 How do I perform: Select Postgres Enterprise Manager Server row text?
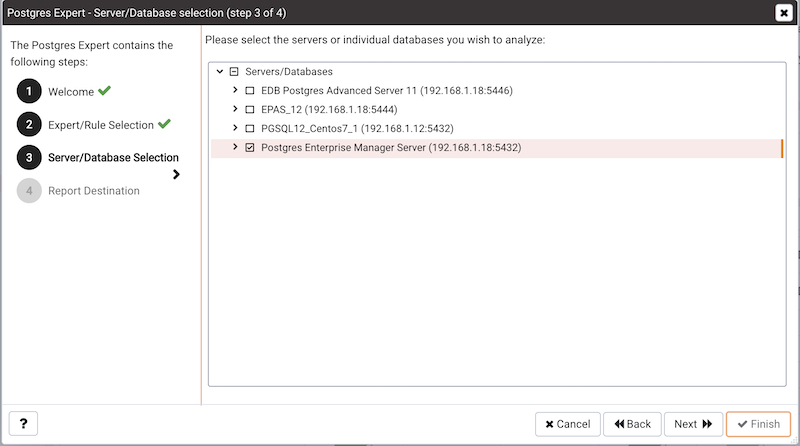[x=391, y=147]
